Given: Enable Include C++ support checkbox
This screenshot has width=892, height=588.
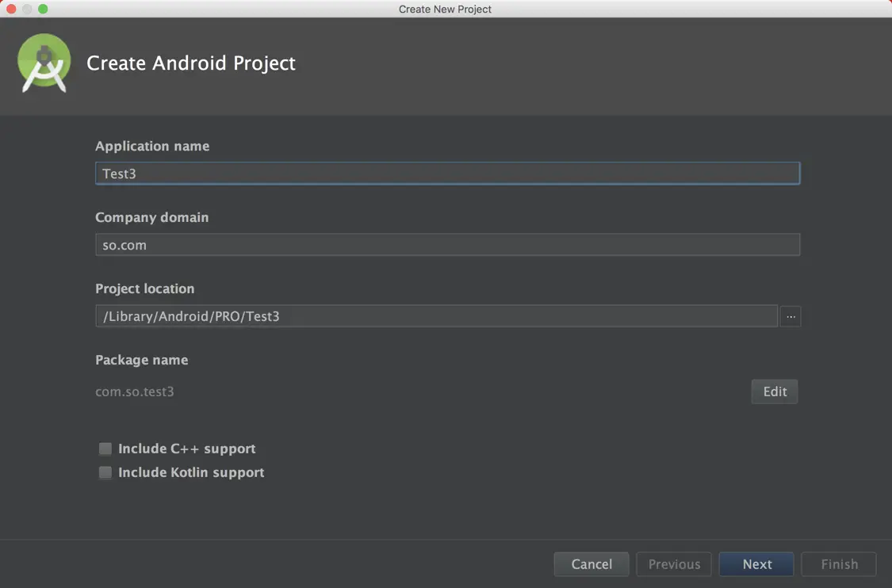Looking at the screenshot, I should click(105, 449).
